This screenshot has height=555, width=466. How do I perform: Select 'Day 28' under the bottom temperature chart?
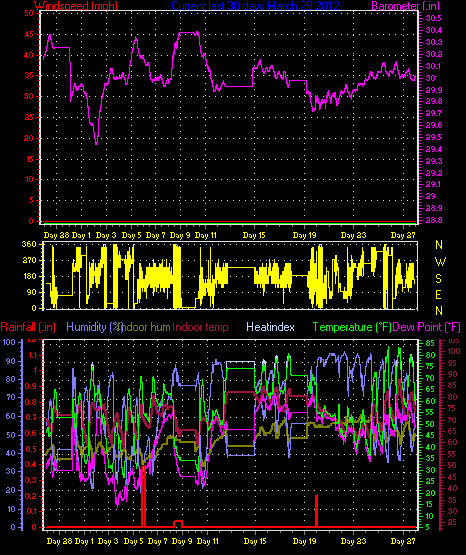(x=59, y=541)
